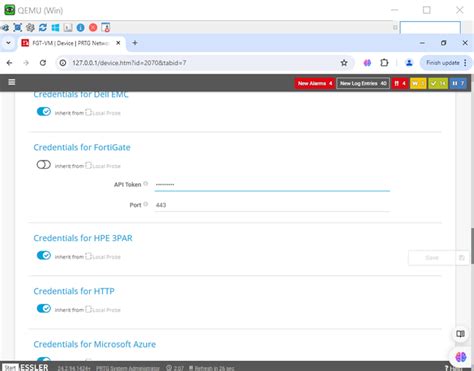This screenshot has width=474, height=371.
Task: Open the Chrome profile avatar icon
Action: [409, 63]
